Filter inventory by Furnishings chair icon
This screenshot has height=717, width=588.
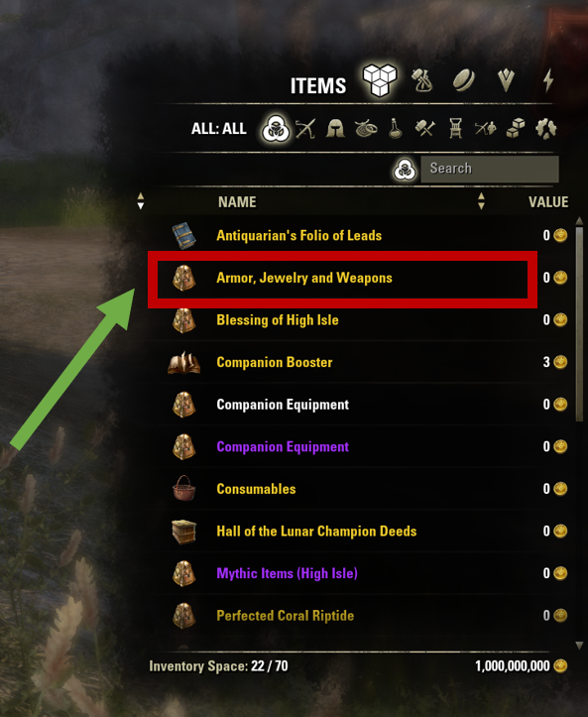[455, 129]
